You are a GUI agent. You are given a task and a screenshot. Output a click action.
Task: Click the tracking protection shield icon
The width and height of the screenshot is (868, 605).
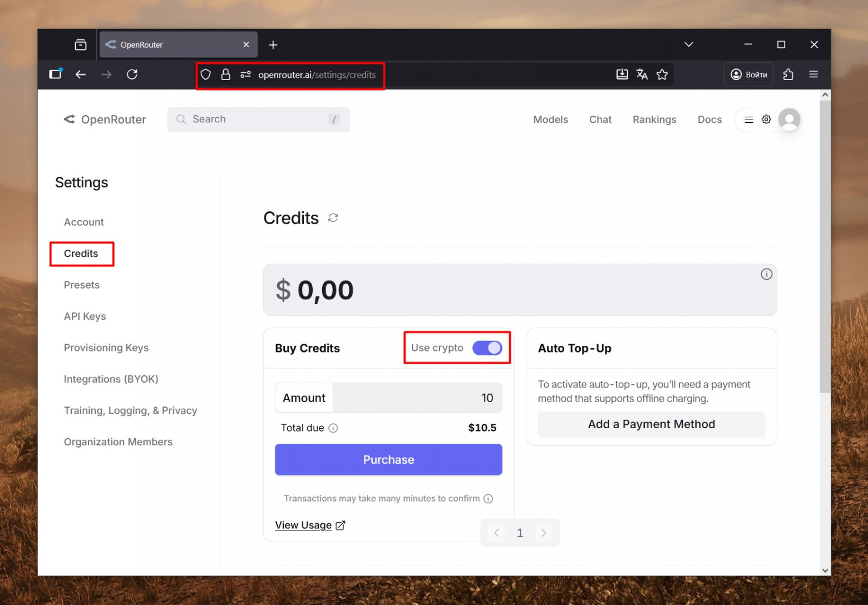tap(205, 74)
